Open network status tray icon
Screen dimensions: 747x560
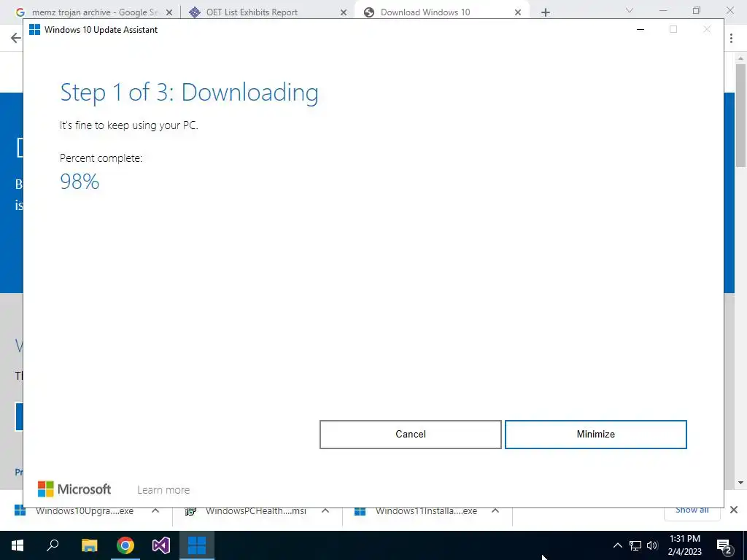pos(635,545)
